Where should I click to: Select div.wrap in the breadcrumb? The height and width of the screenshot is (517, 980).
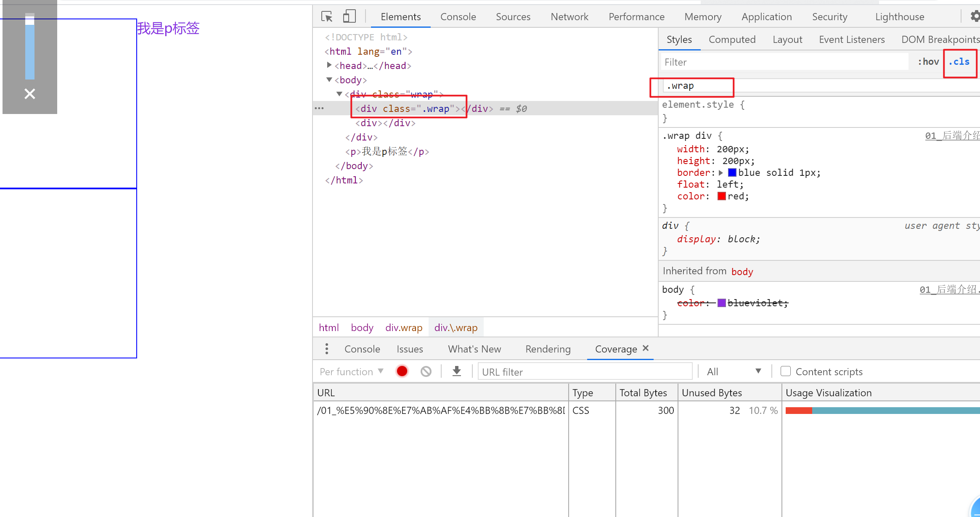(x=403, y=328)
